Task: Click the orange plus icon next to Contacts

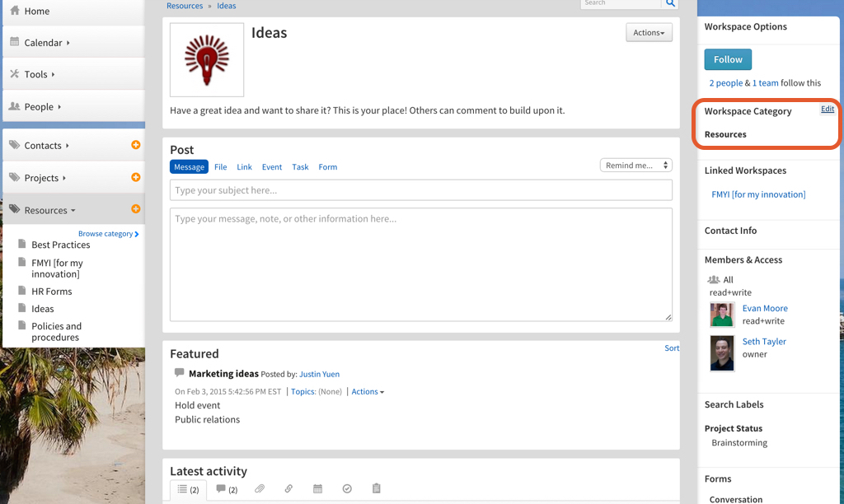Action: tap(136, 145)
